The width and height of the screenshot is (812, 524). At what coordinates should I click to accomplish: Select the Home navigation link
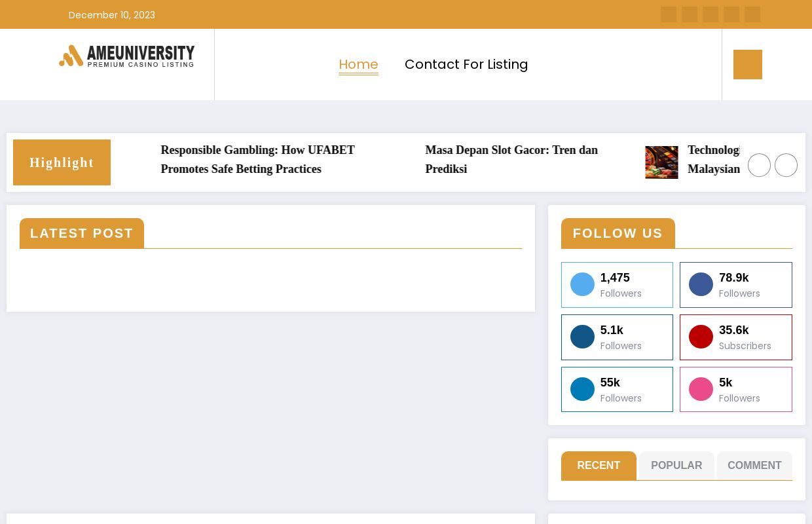(x=358, y=64)
